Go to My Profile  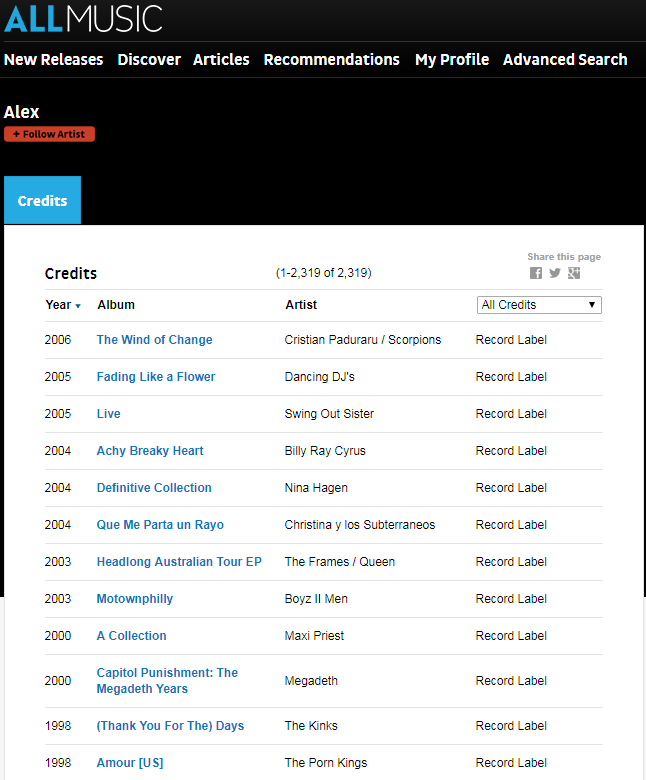pyautogui.click(x=452, y=60)
